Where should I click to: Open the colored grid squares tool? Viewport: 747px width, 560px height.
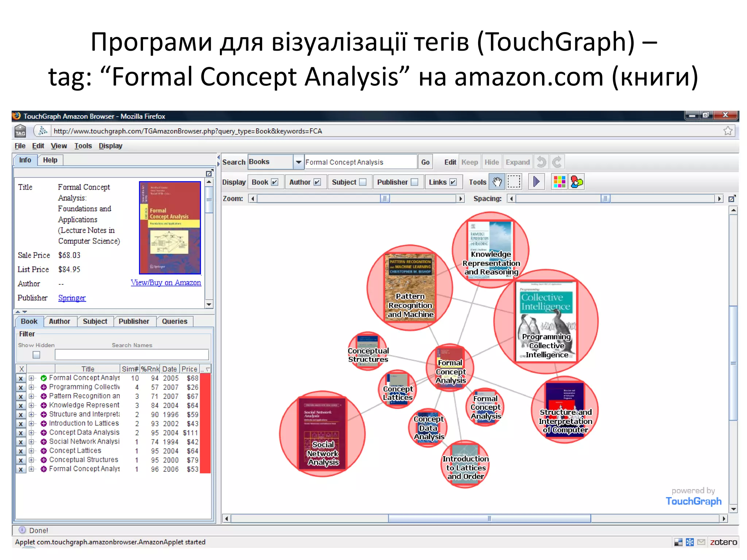[559, 182]
